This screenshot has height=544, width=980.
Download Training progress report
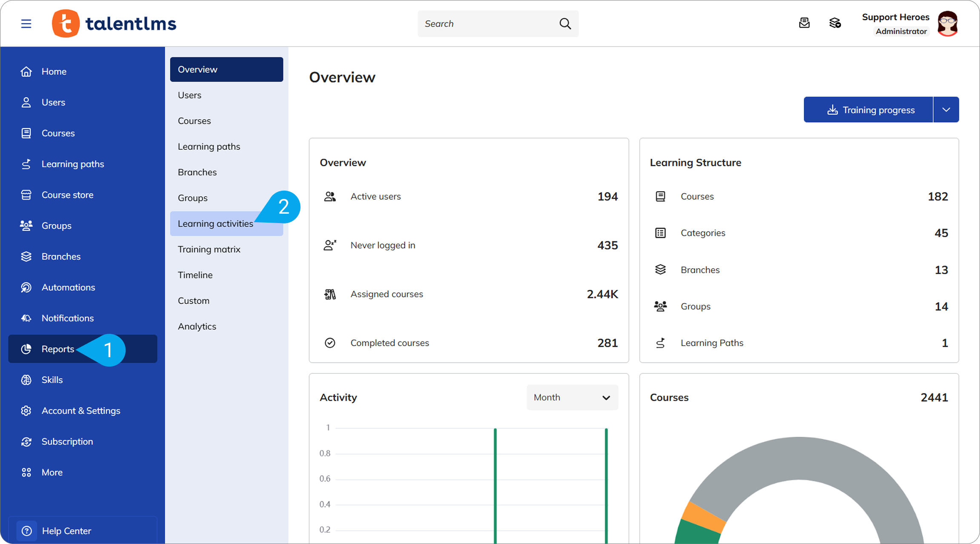pyautogui.click(x=868, y=110)
